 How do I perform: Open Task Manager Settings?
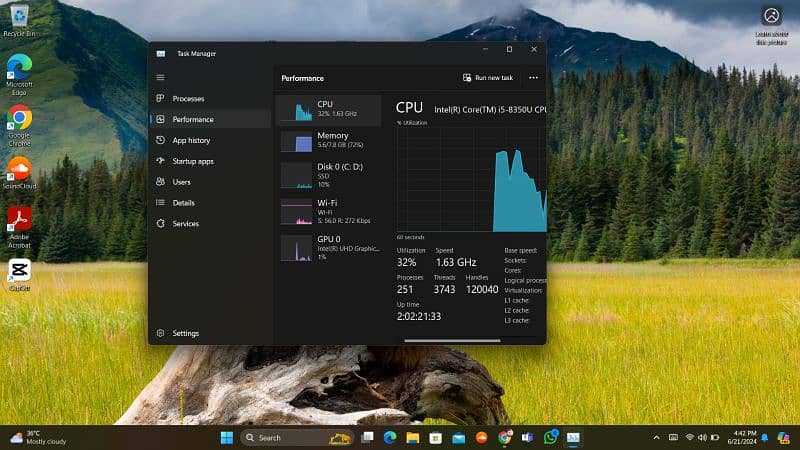coord(185,333)
